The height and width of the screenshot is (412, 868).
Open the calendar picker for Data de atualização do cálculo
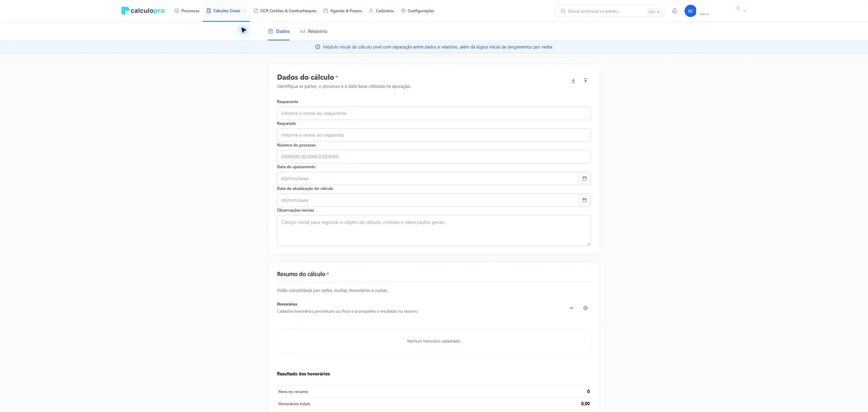click(584, 200)
